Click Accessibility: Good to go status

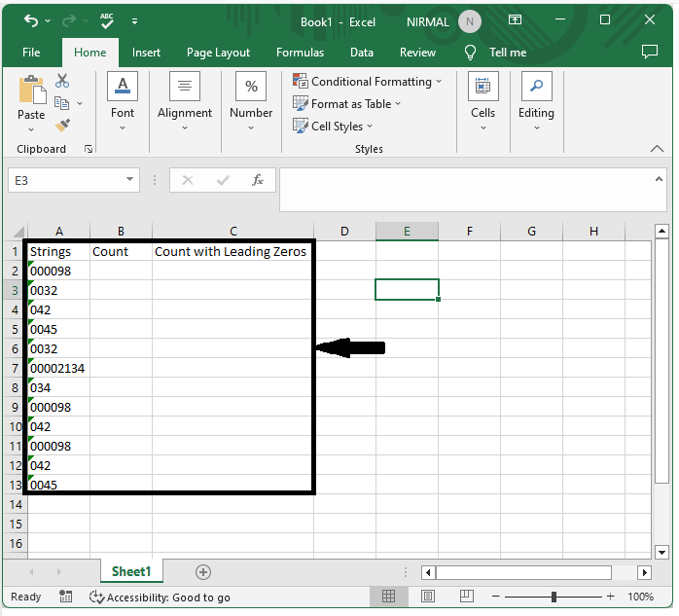pos(160,597)
